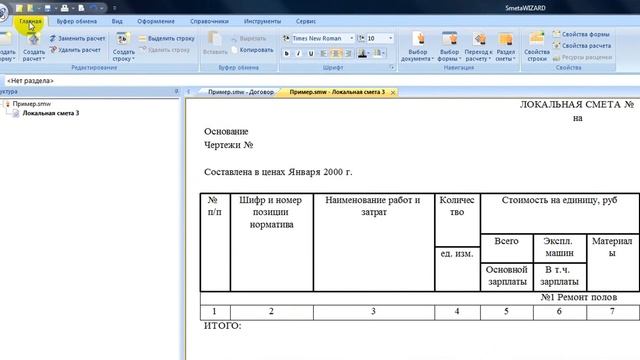Click the ИТОГО: line
640x360 pixels.
pos(222,326)
